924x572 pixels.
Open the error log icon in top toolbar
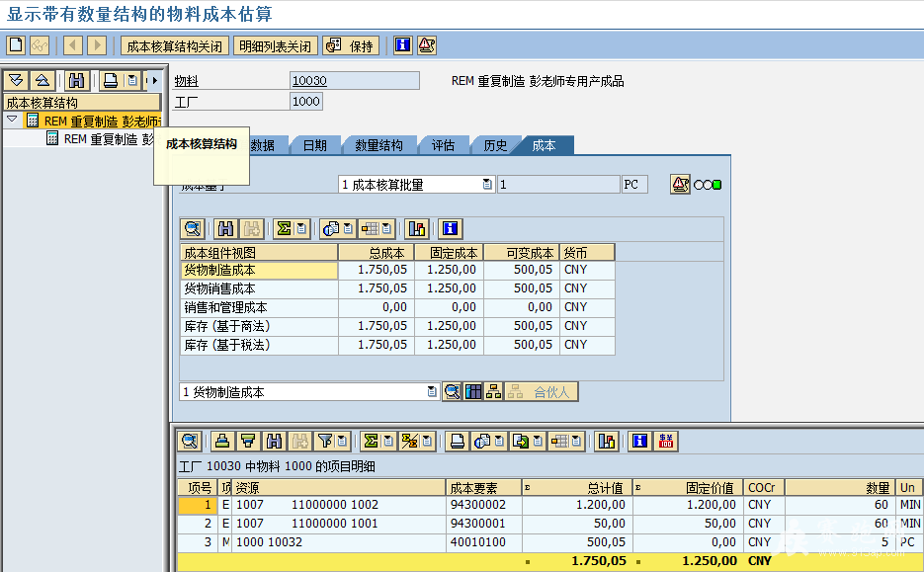[x=427, y=45]
